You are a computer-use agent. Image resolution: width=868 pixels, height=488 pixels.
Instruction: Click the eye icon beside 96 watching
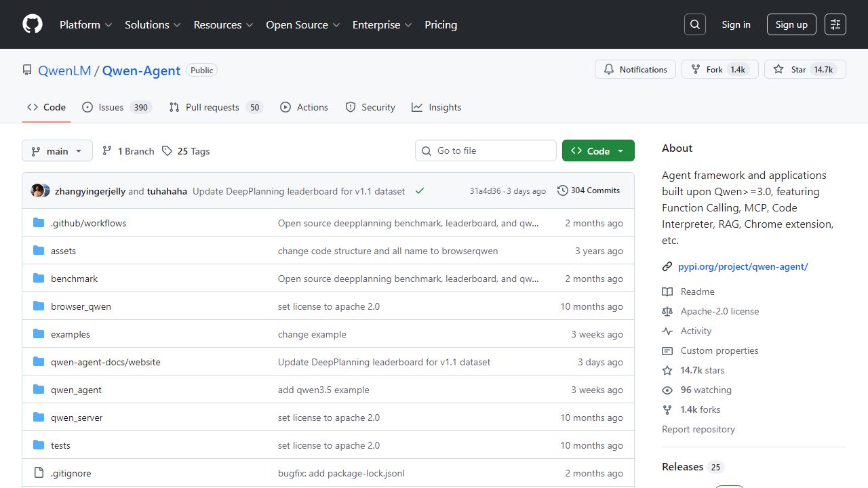[667, 390]
